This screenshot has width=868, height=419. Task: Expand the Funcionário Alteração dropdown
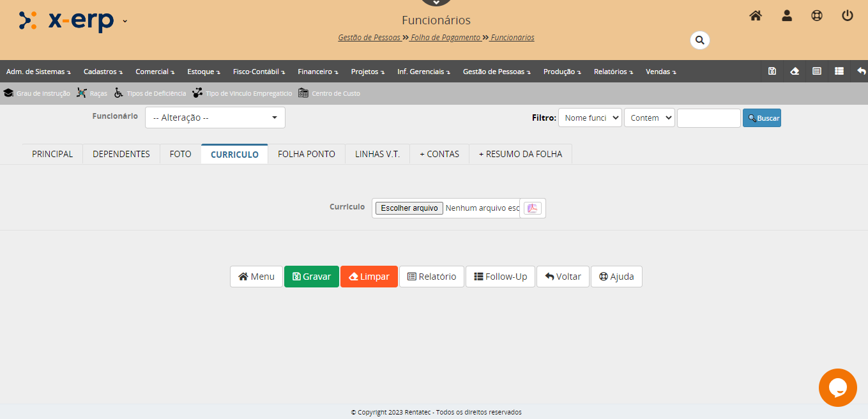(x=215, y=118)
